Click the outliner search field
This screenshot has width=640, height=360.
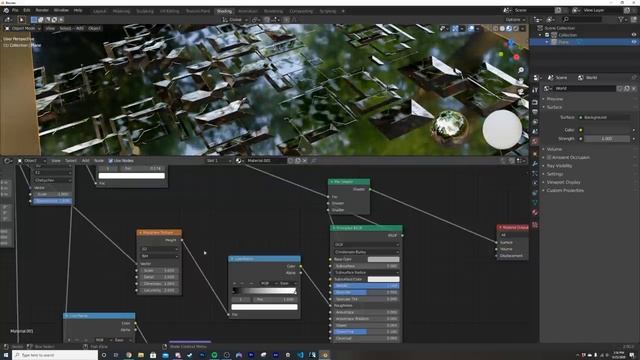pos(582,20)
